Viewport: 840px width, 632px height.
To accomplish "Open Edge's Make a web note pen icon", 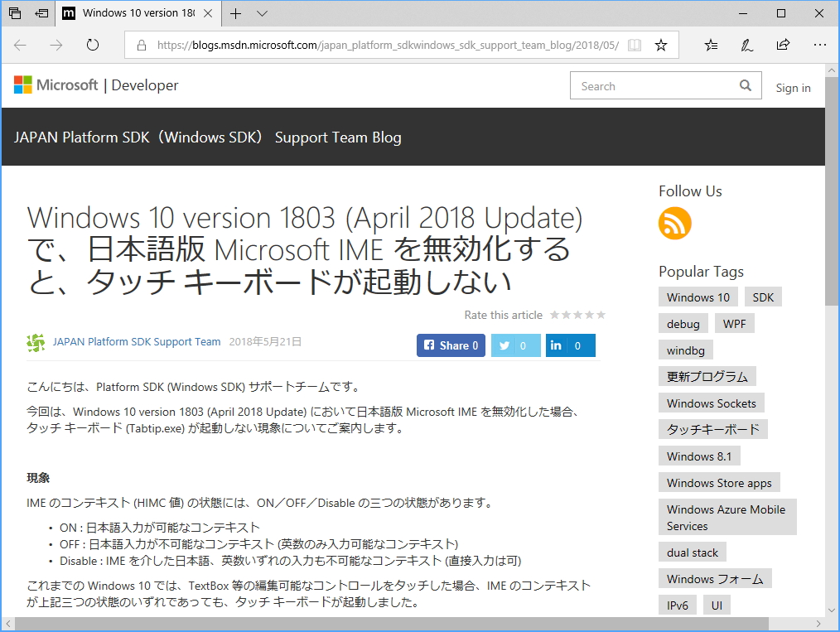I will [746, 45].
